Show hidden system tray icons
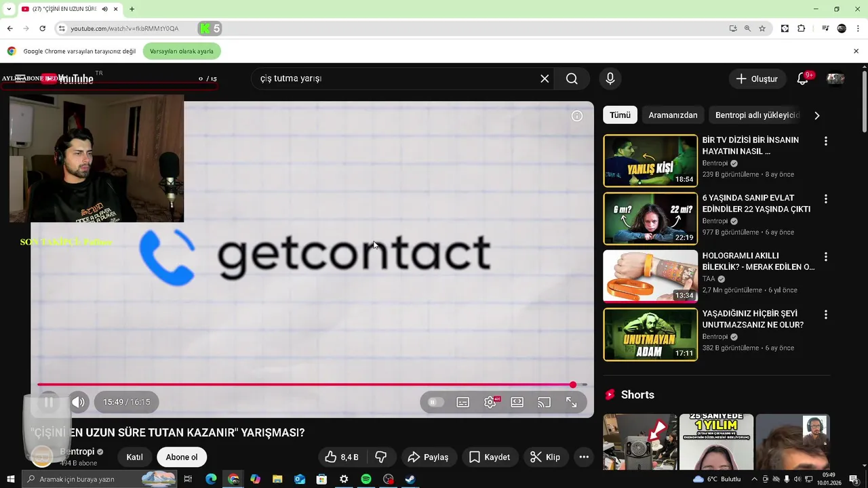The image size is (868, 488). 754,479
